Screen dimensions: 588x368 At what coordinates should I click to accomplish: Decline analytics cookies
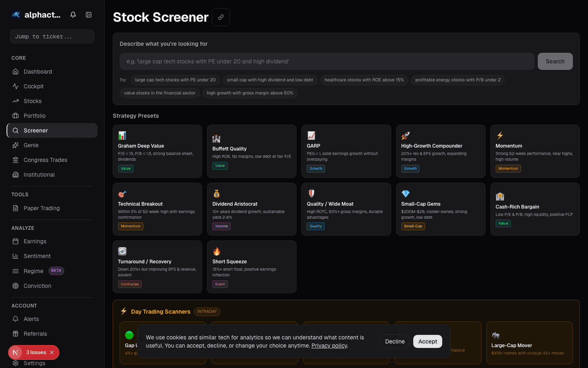(x=395, y=341)
